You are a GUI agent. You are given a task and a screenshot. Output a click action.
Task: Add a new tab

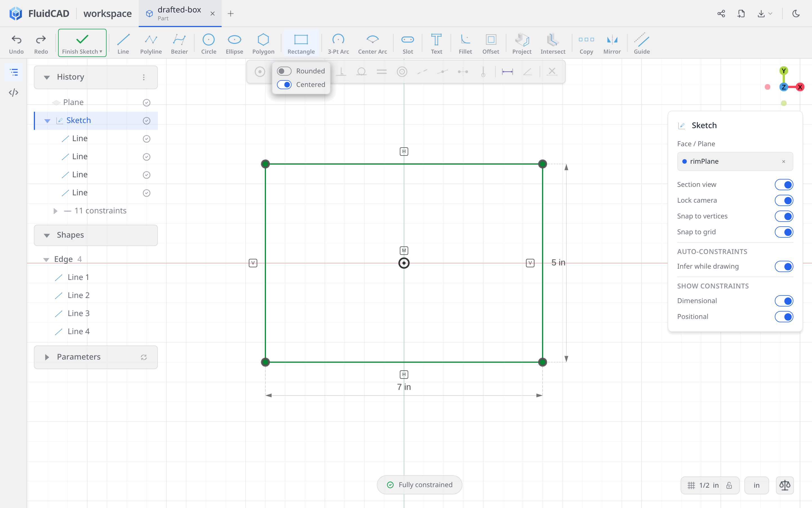[231, 14]
